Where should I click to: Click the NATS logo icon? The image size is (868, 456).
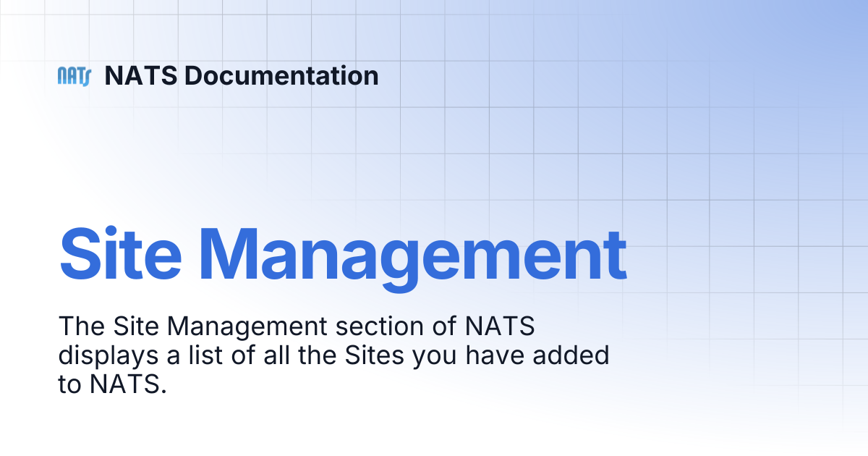tap(74, 76)
